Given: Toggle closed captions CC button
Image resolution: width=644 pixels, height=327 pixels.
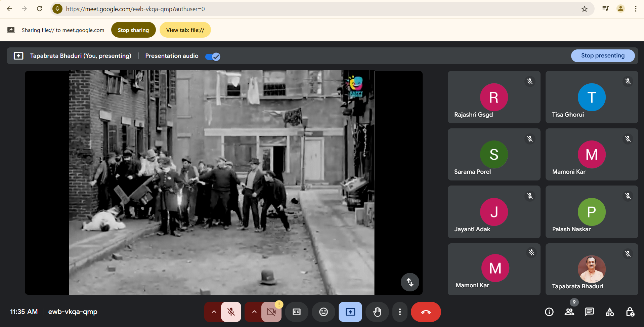Looking at the screenshot, I should coord(297,312).
